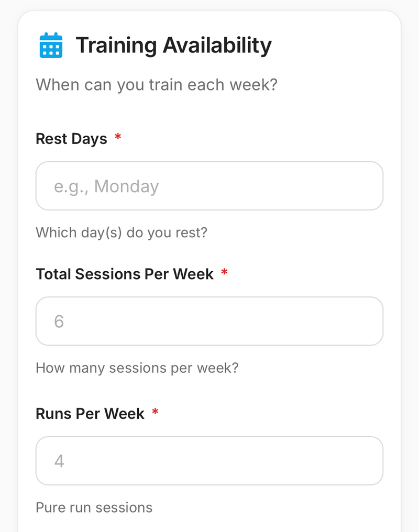The image size is (419, 532).
Task: Click the Rest Days label
Action: click(71, 138)
